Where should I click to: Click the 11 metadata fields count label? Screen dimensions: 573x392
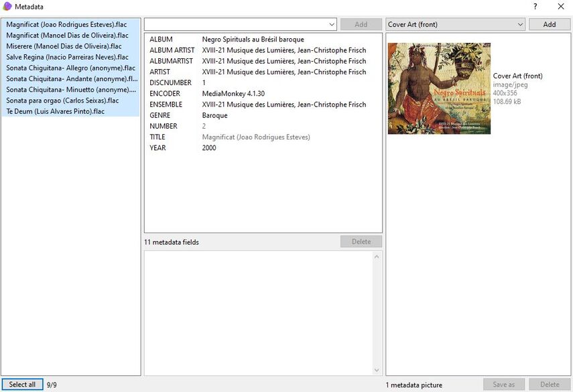tap(172, 242)
